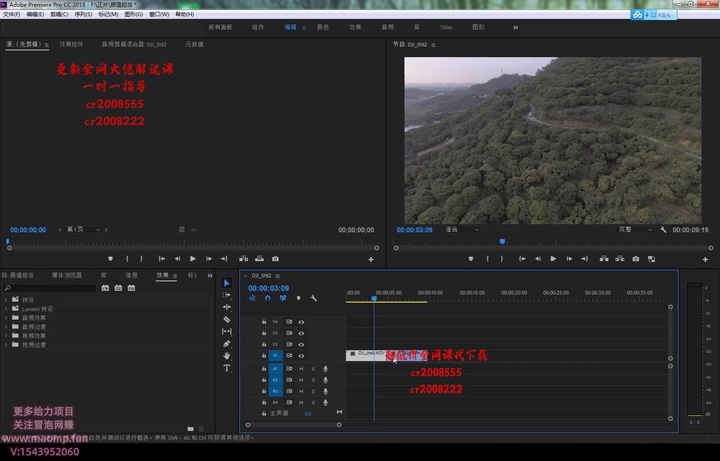This screenshot has width=720, height=461.
Task: Expand the Lumetri 预设 folder
Action: click(6, 309)
